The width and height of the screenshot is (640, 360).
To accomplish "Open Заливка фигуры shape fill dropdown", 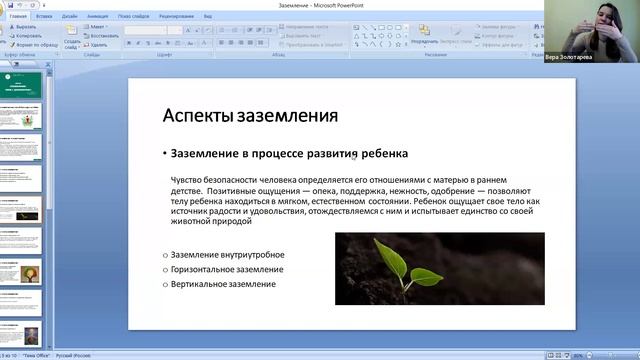I will [x=498, y=27].
